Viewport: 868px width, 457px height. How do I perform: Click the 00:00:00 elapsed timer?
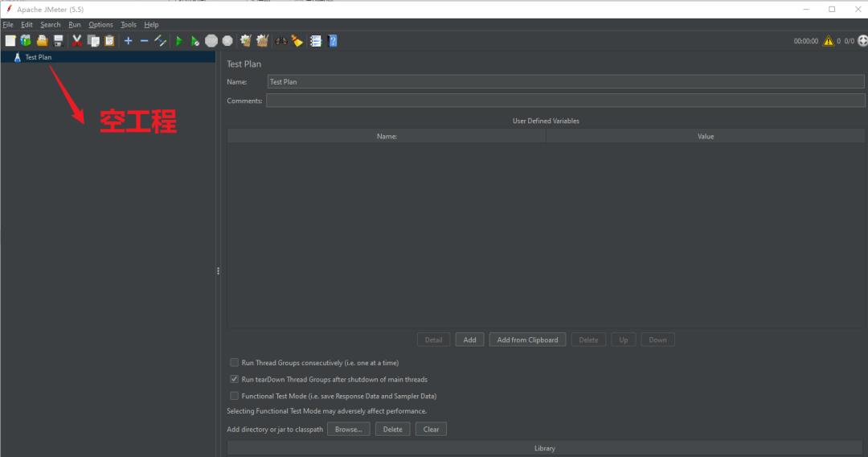(806, 41)
